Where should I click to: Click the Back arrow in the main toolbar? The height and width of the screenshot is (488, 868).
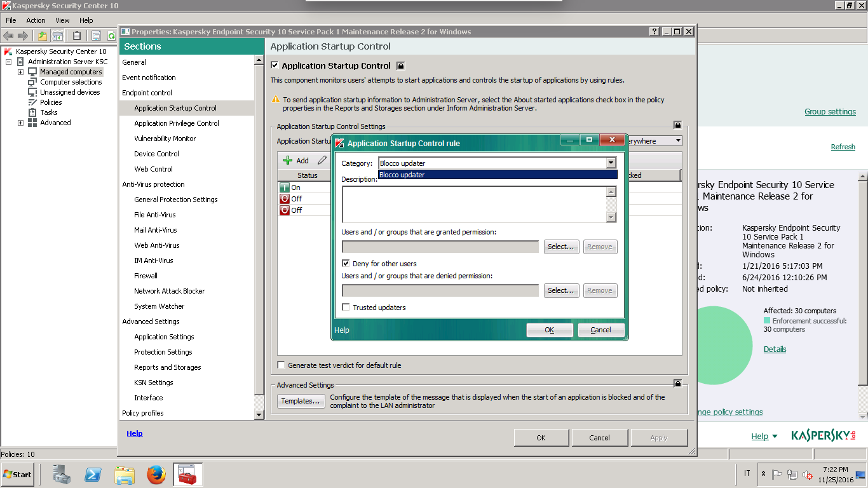pyautogui.click(x=8, y=36)
